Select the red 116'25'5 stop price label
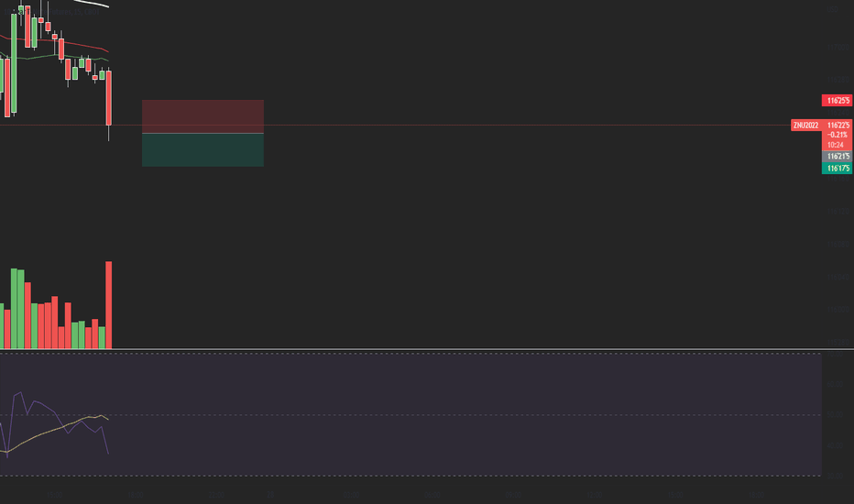854x504 pixels. 838,100
